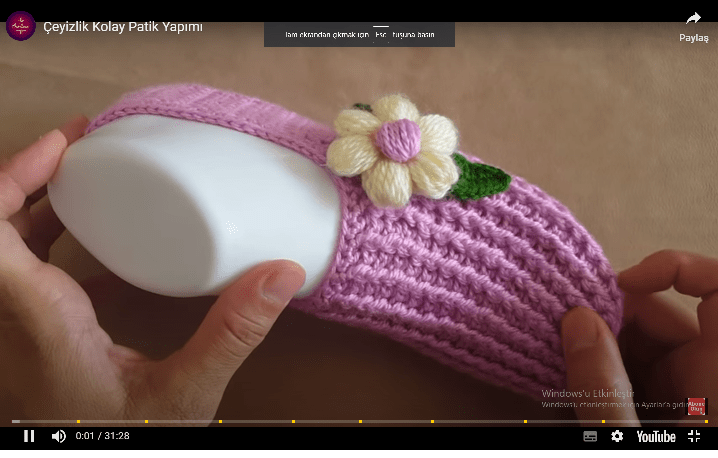Open the settings gear menu
This screenshot has width=718, height=458.
(x=617, y=436)
